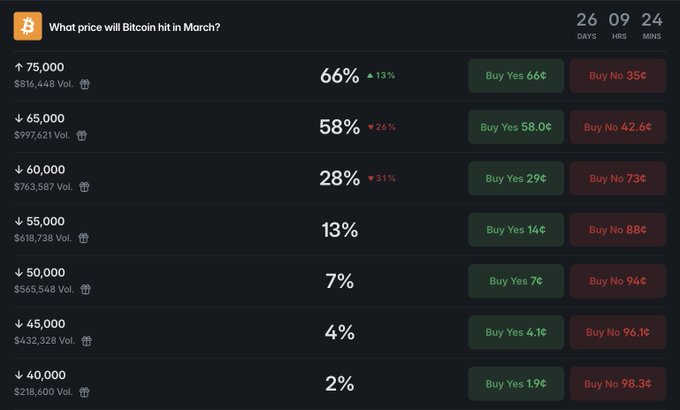Click Buy No 88¢ button
This screenshot has height=410, width=680.
(x=618, y=230)
